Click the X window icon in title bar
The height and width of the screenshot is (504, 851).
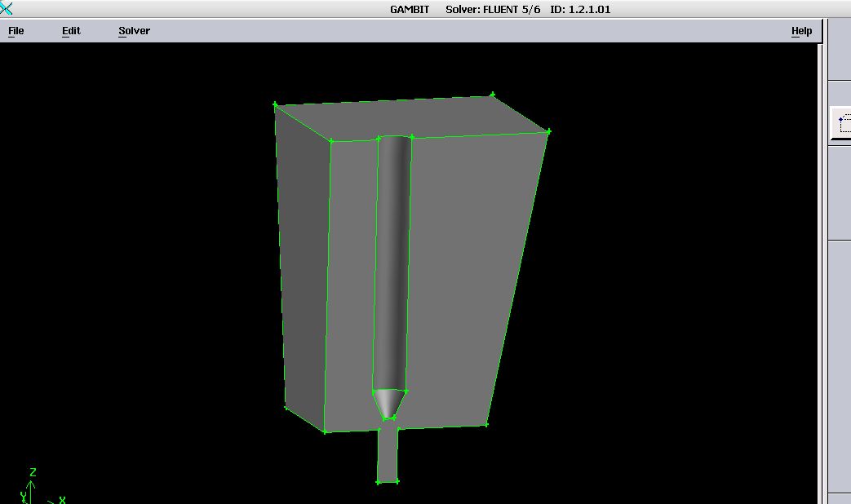pos(7,9)
